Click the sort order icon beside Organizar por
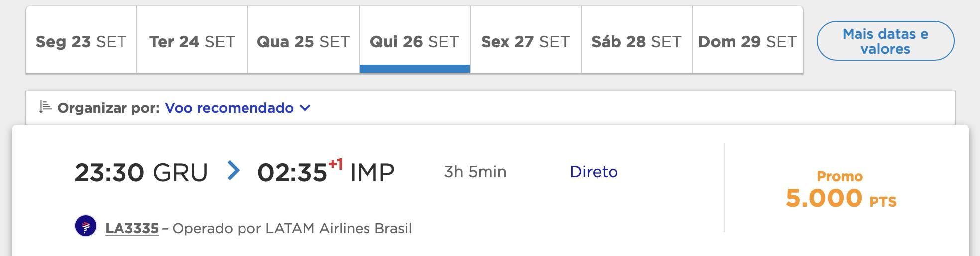The width and height of the screenshot is (980, 256). (45, 107)
